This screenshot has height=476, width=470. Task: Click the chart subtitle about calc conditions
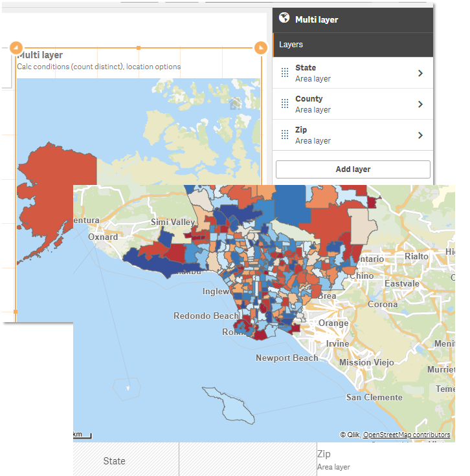coord(99,67)
